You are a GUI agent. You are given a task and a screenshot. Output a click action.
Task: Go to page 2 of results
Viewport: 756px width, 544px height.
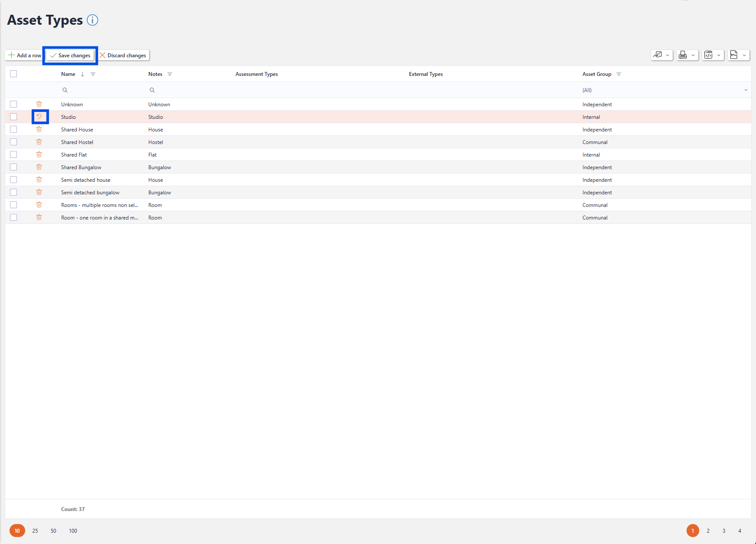pyautogui.click(x=708, y=531)
